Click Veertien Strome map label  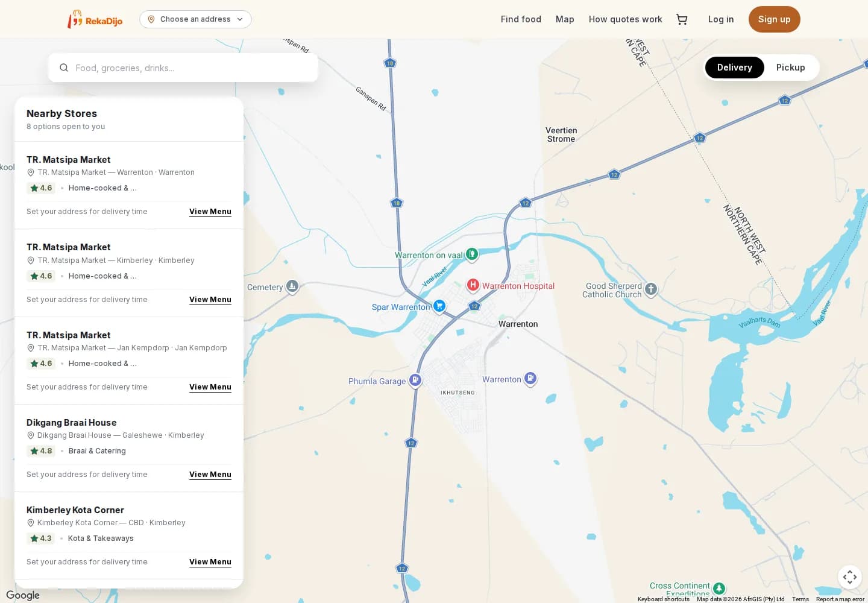point(561,134)
